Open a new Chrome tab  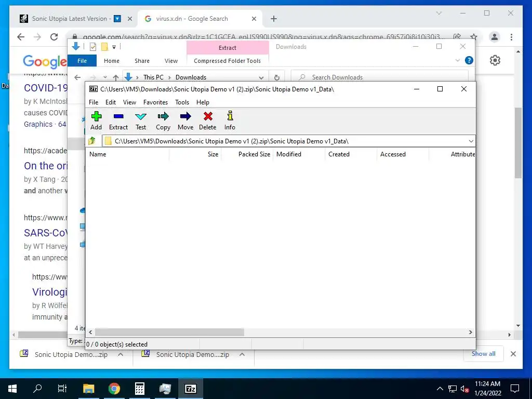tap(274, 19)
